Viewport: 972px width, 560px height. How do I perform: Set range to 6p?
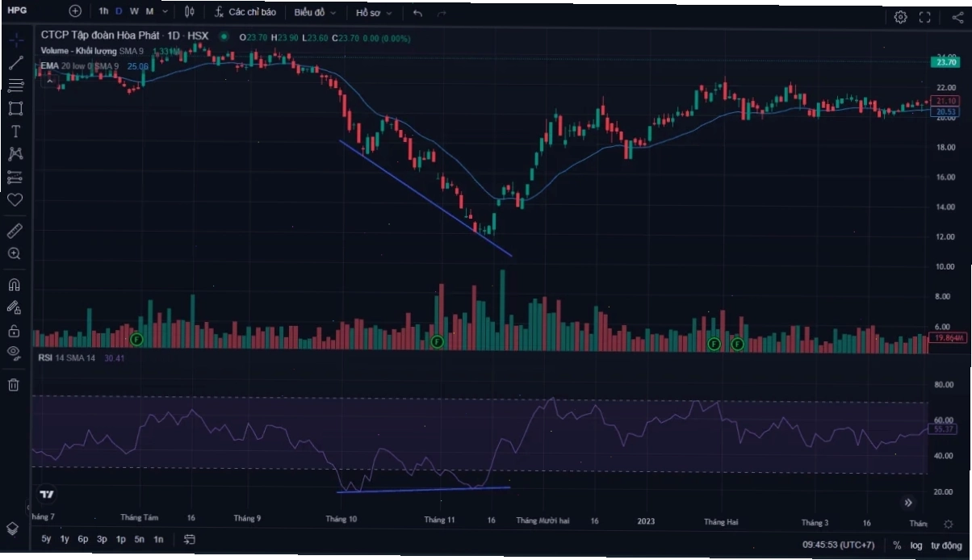[x=83, y=539]
